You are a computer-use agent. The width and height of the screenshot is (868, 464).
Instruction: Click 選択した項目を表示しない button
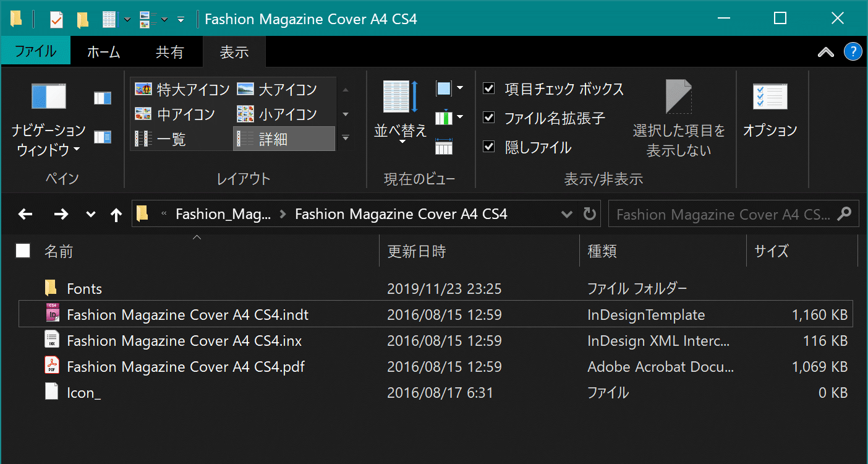pyautogui.click(x=679, y=119)
